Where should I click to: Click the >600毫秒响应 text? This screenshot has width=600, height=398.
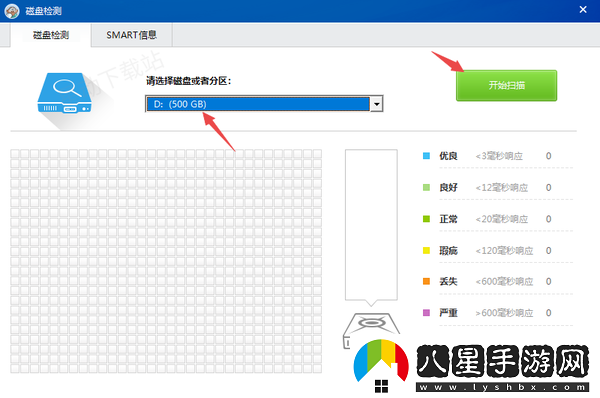pos(504,313)
